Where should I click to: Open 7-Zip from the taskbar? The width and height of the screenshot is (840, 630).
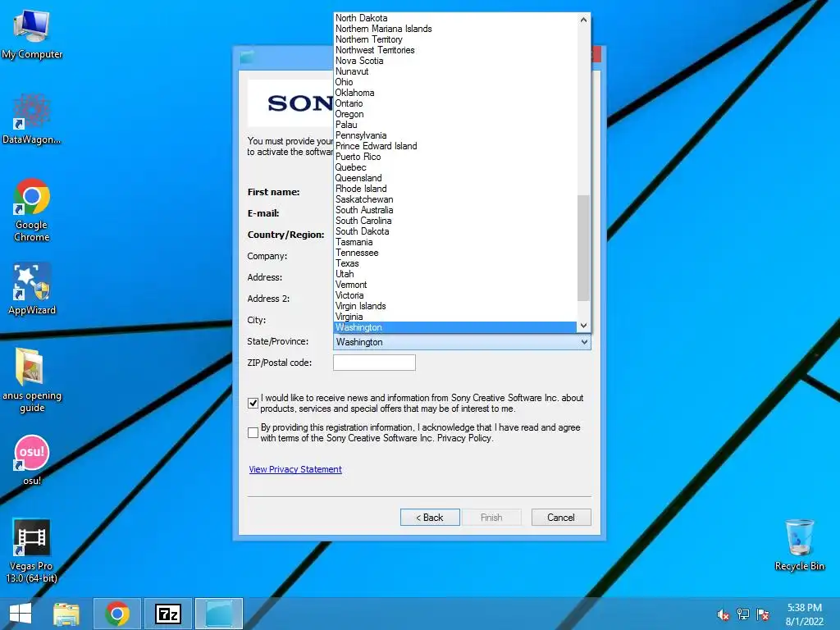(167, 614)
